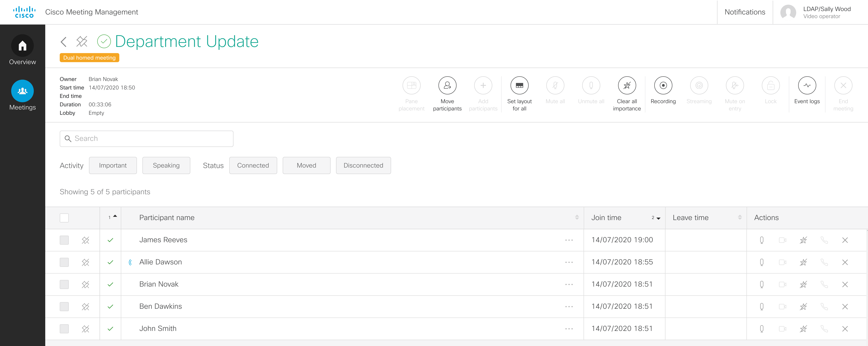868x346 pixels.
Task: Drop John Smith using the X icon
Action: point(845,329)
